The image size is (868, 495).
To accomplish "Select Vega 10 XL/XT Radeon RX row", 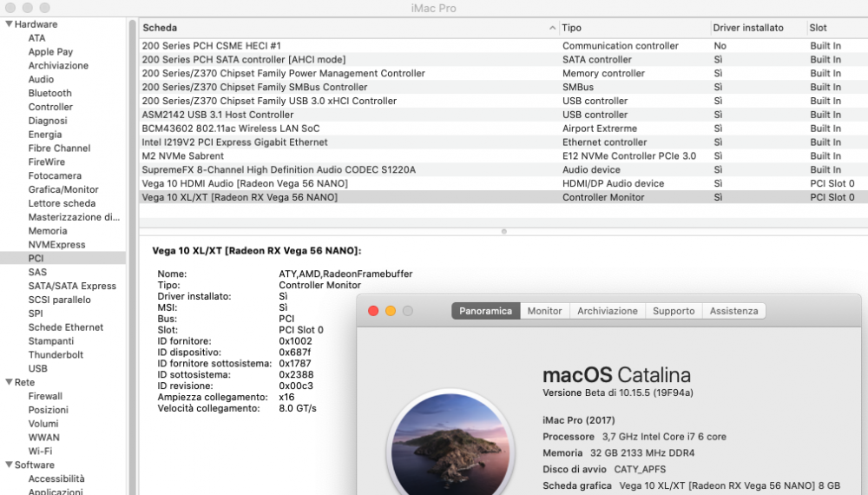I will pos(503,197).
